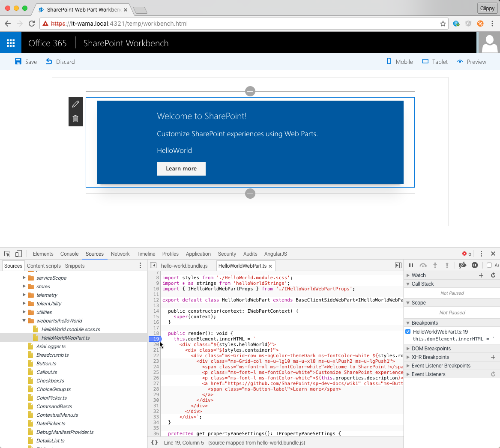
Task: Add an XHR breakpoint
Action: pos(493,357)
